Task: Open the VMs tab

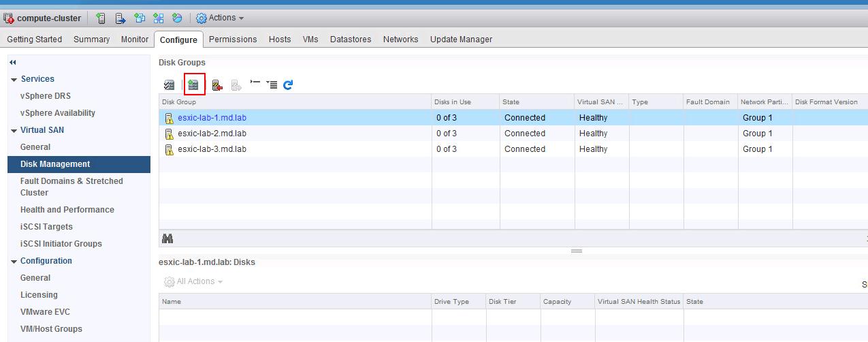Action: (x=310, y=40)
